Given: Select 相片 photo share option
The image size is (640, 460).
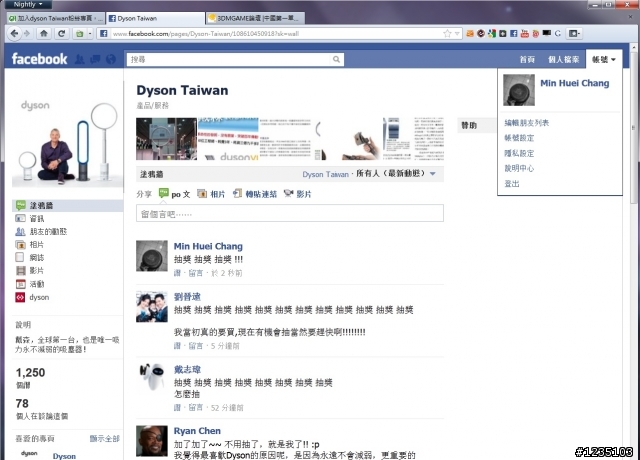Looking at the screenshot, I should click(x=211, y=194).
